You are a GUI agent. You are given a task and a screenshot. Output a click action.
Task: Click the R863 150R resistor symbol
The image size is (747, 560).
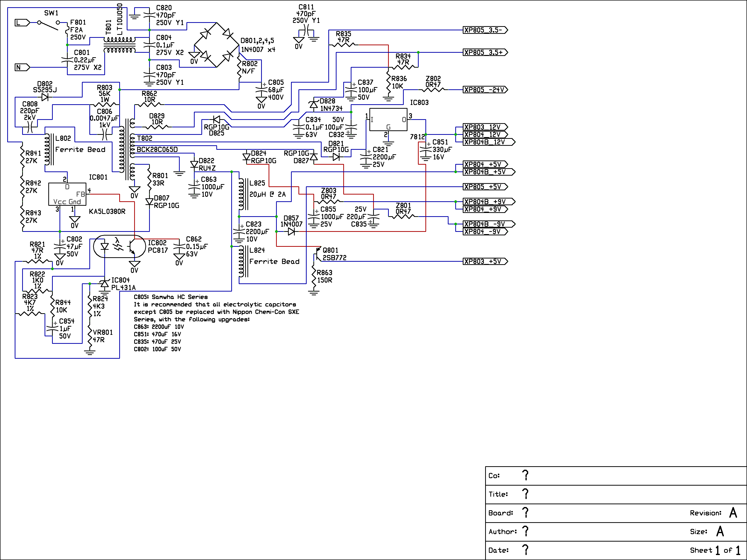(314, 276)
